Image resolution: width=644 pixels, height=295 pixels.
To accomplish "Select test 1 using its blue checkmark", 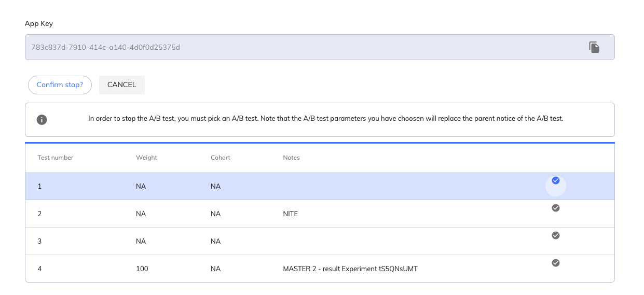I will click(555, 180).
